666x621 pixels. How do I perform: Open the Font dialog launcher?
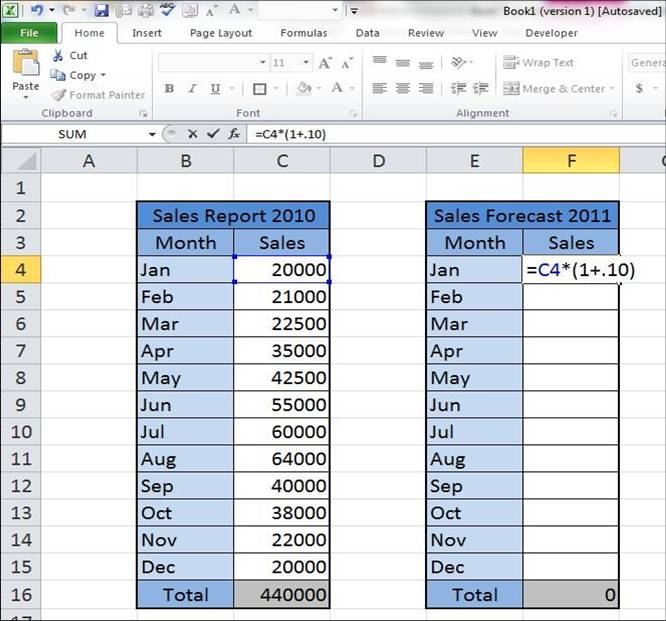point(353,113)
